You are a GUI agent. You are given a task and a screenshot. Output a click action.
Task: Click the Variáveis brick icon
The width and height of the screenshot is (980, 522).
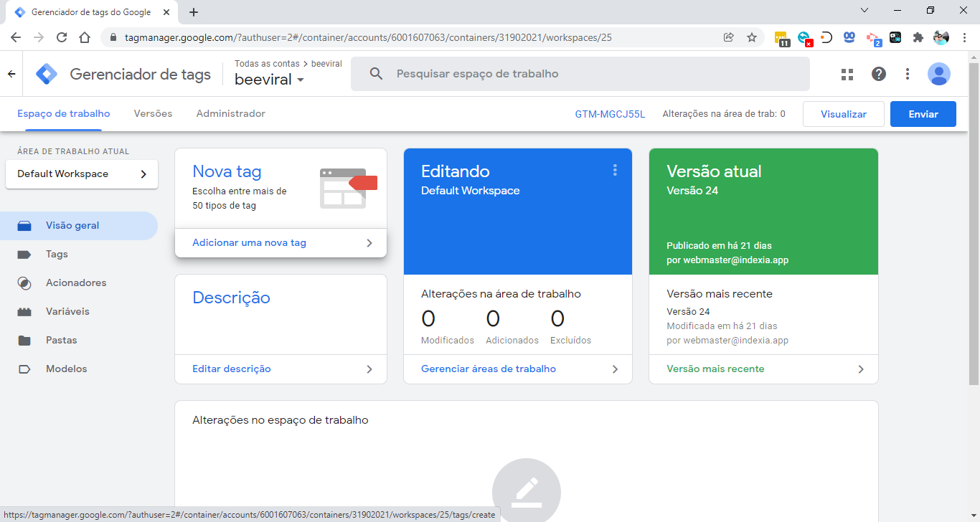pos(24,312)
